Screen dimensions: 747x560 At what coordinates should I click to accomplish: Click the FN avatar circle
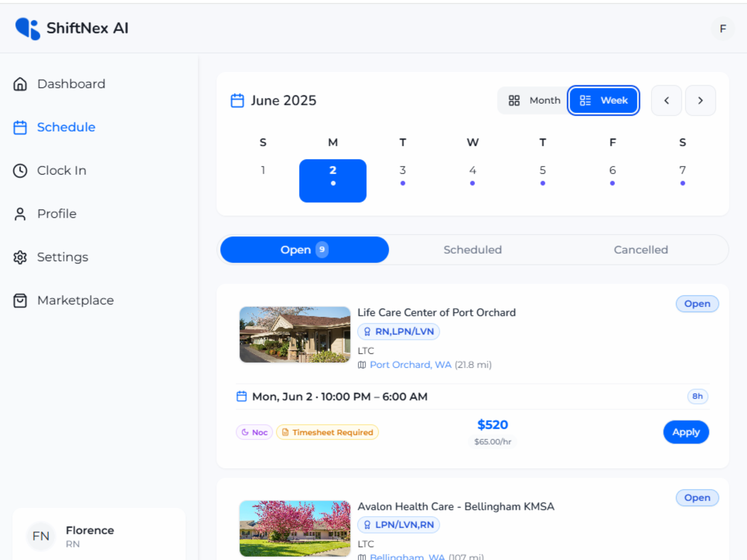tap(41, 536)
